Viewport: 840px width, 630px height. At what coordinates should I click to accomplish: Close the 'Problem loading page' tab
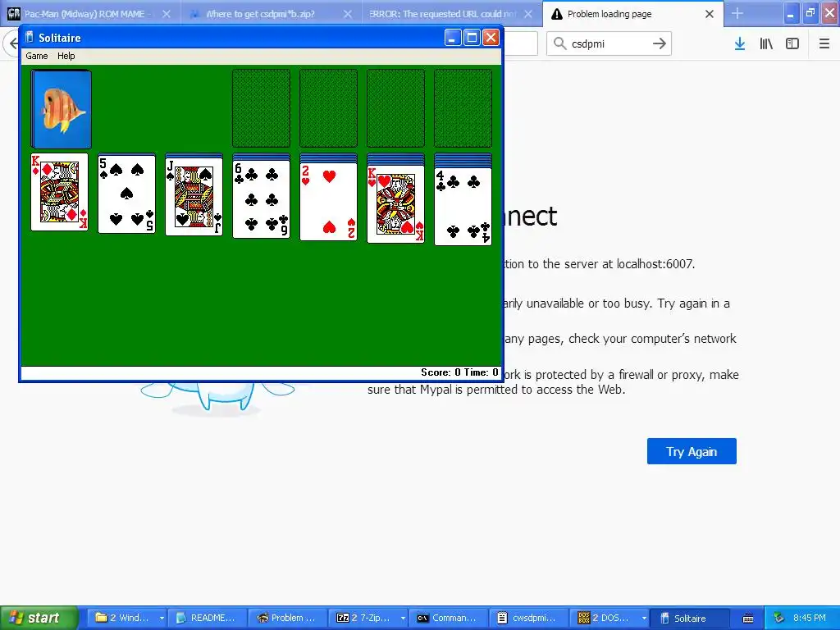tap(710, 14)
